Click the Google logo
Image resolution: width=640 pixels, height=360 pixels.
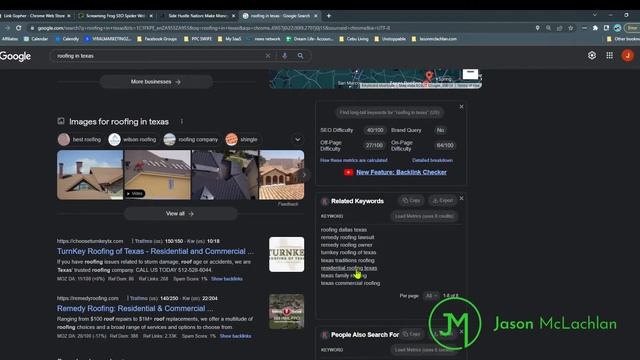click(x=15, y=56)
